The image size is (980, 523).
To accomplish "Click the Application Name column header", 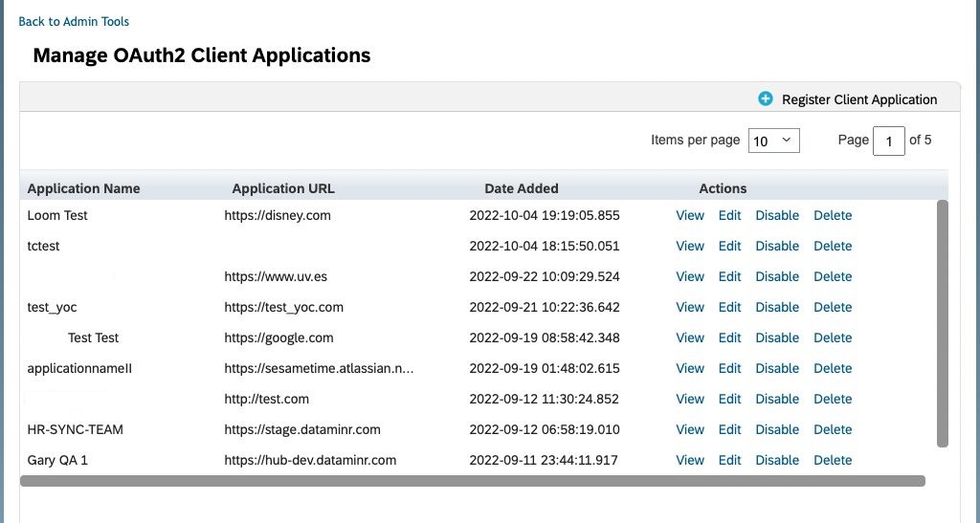I will pos(84,188).
